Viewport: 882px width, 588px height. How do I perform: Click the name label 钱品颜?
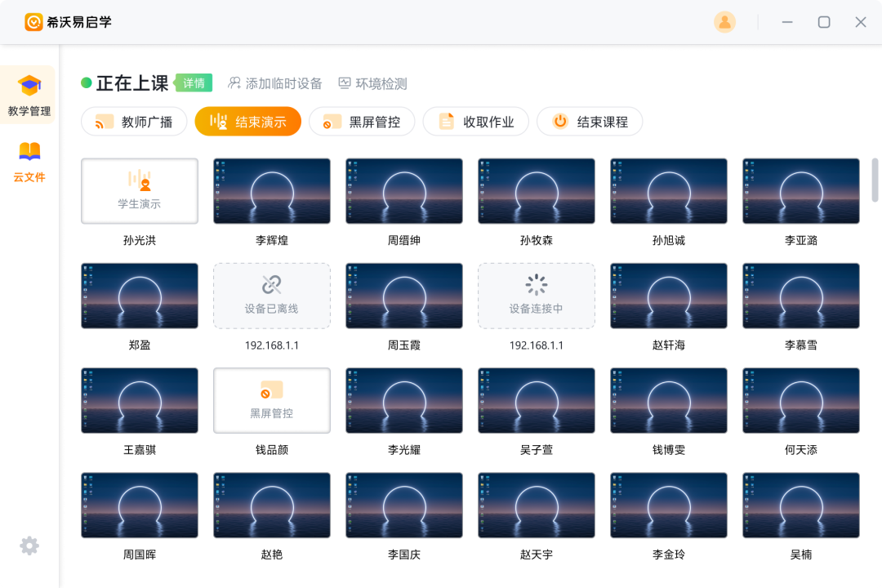(272, 450)
